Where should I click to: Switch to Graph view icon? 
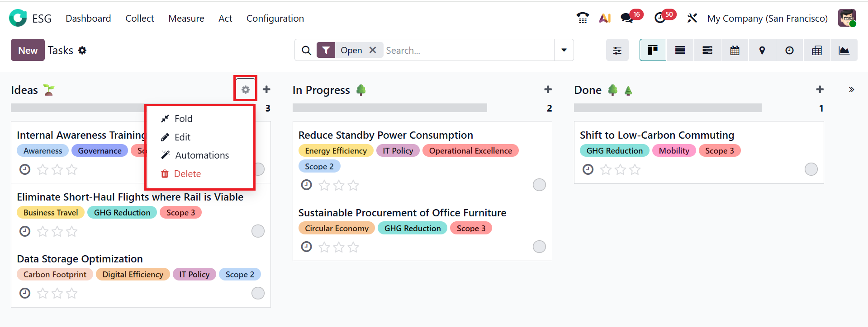[x=844, y=50]
